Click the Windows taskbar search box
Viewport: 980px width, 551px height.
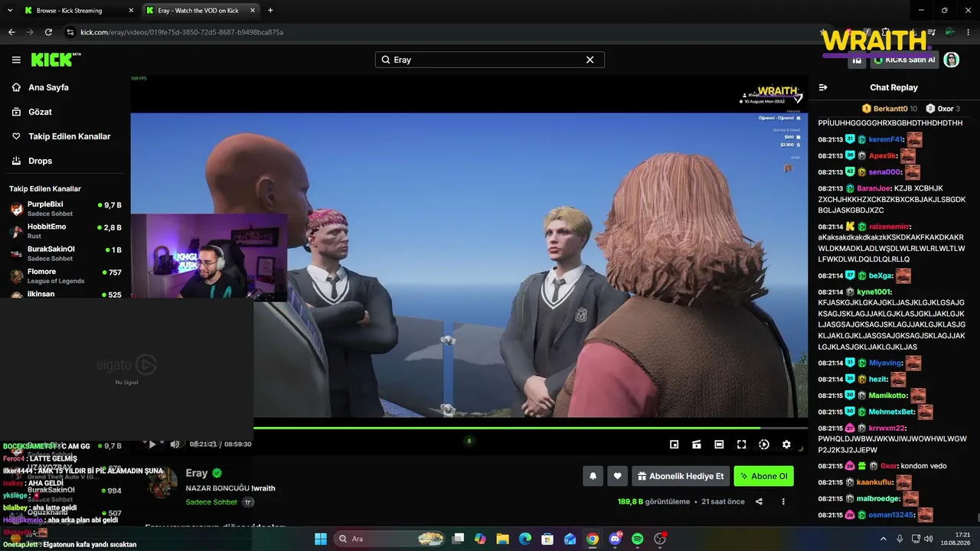point(389,539)
